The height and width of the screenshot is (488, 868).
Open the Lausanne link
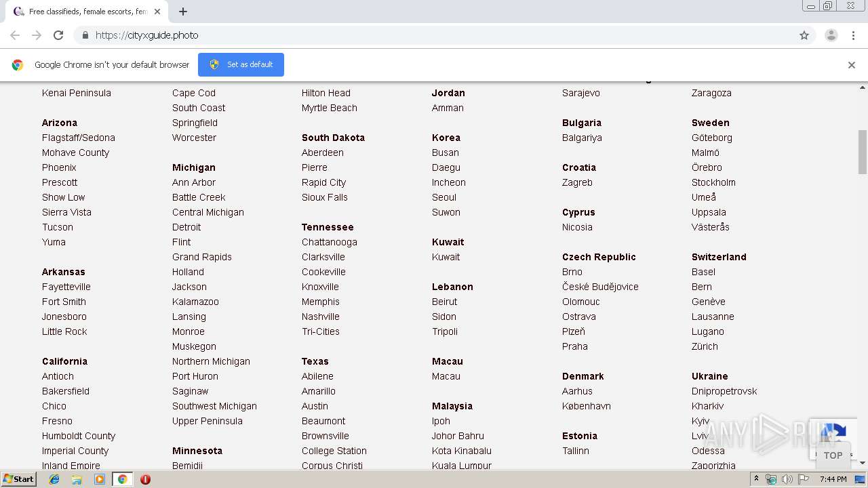pyautogui.click(x=713, y=317)
